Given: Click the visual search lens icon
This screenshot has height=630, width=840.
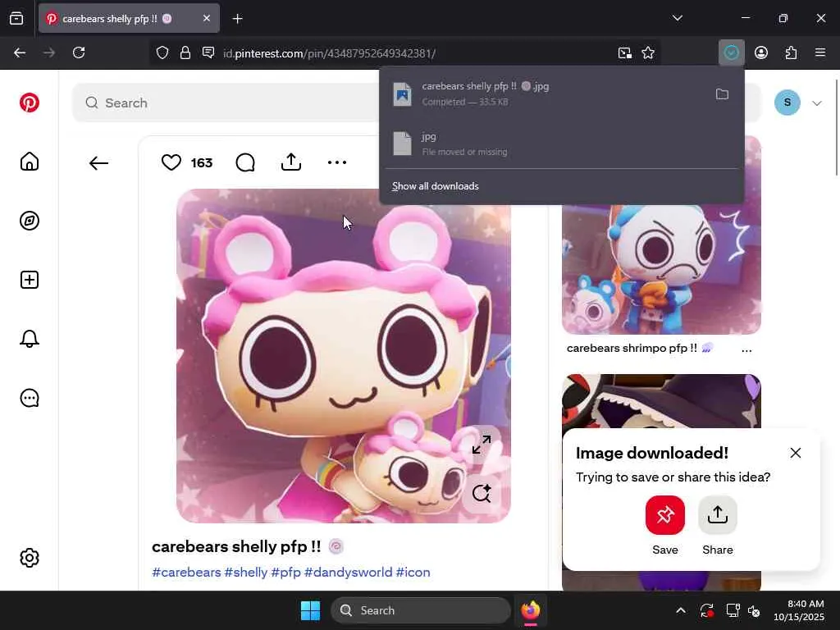Looking at the screenshot, I should click(481, 493).
